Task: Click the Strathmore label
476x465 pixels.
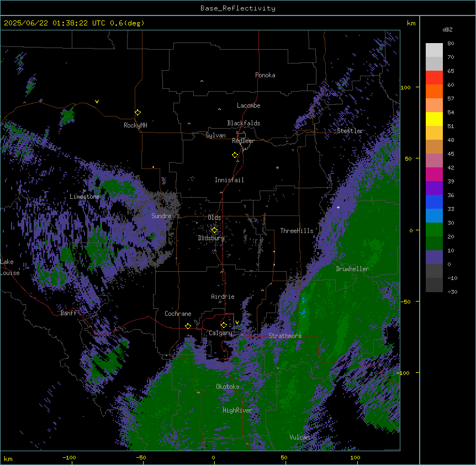Action: click(x=285, y=336)
